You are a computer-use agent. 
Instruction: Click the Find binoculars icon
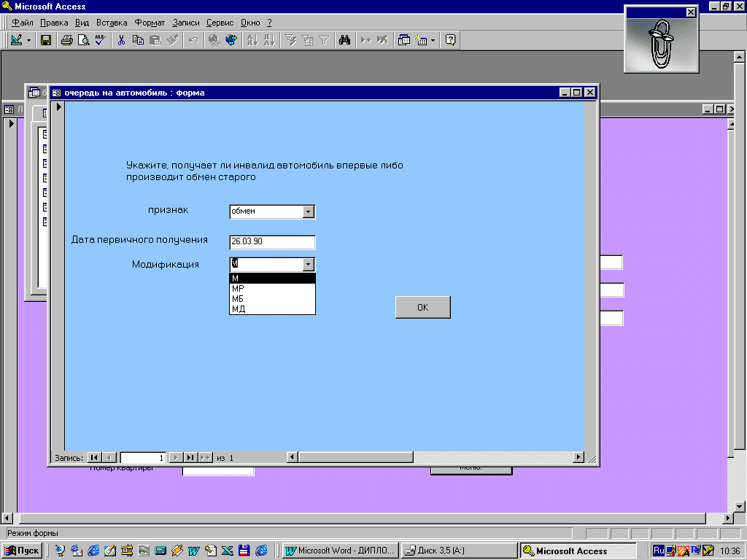tap(345, 40)
